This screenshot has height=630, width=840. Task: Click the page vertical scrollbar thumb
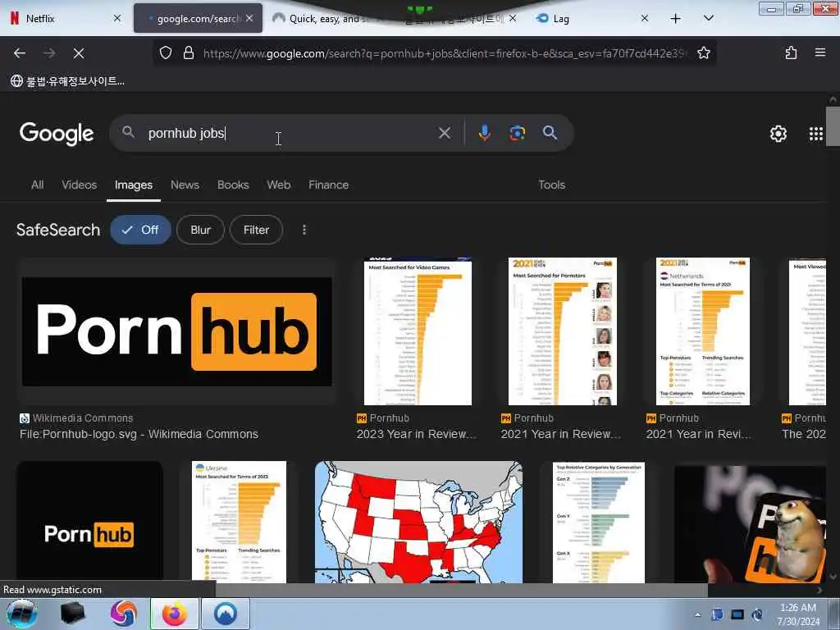click(x=833, y=126)
